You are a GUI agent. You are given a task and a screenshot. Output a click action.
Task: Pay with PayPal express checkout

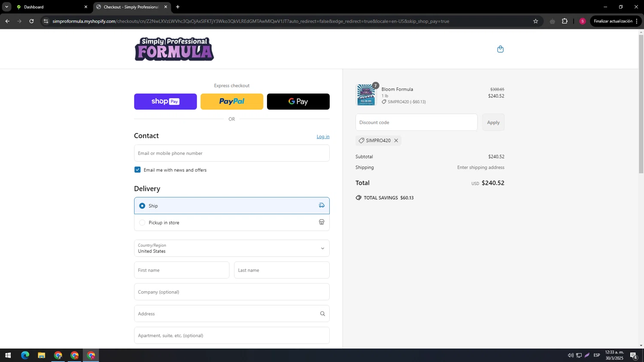(x=232, y=102)
